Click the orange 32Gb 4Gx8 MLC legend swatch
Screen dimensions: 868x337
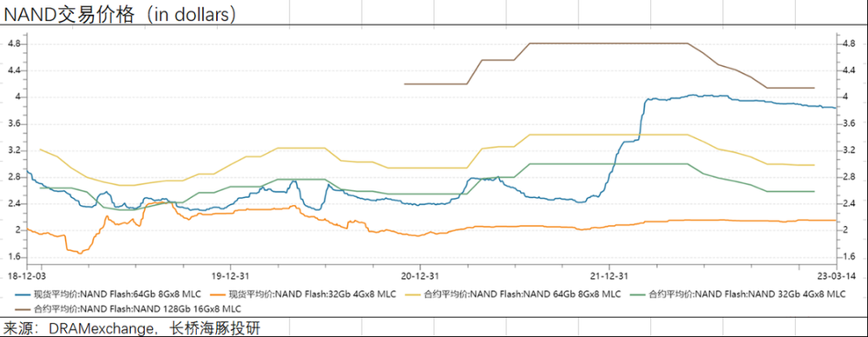[x=219, y=294]
